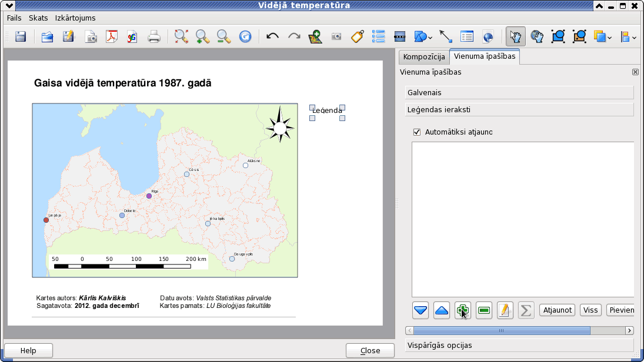Open the Fails menu

(x=14, y=18)
